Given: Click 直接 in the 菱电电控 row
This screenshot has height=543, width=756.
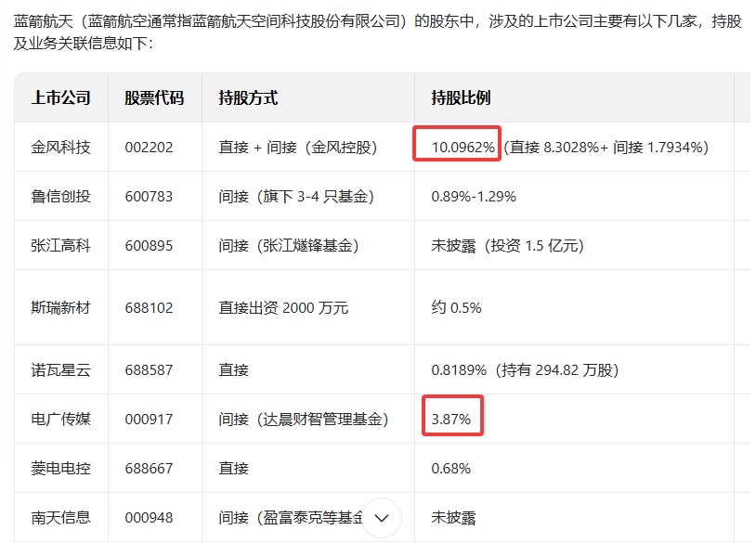Looking at the screenshot, I should point(234,469).
